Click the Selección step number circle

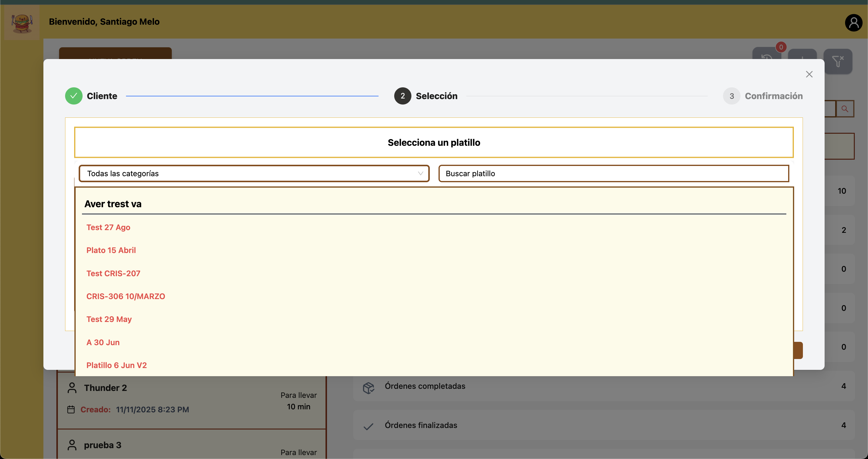click(402, 96)
